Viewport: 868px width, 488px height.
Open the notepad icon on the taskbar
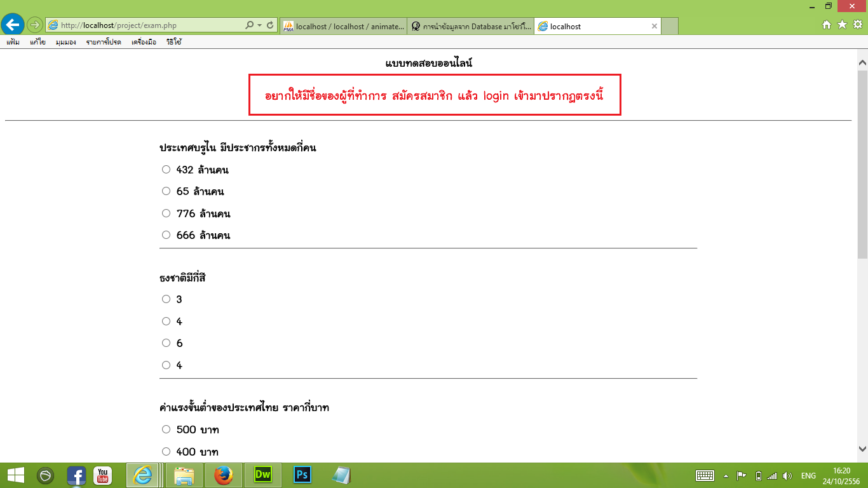(x=342, y=475)
